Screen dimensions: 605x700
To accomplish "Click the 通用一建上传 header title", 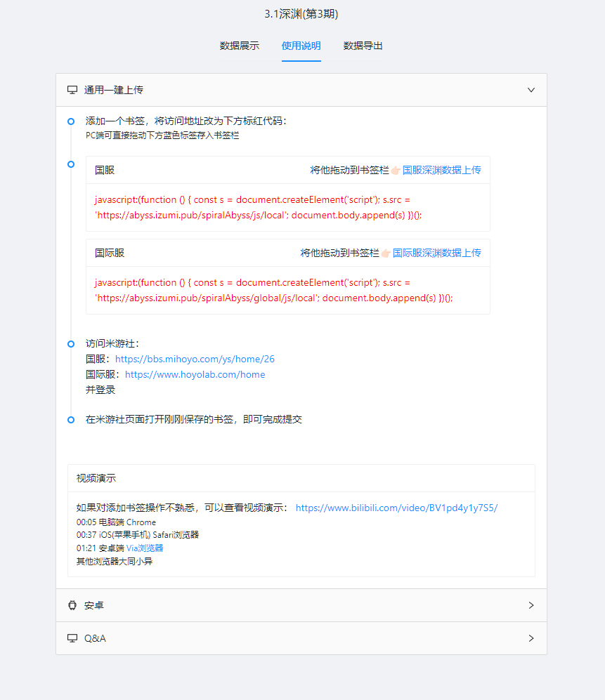I will tap(114, 90).
